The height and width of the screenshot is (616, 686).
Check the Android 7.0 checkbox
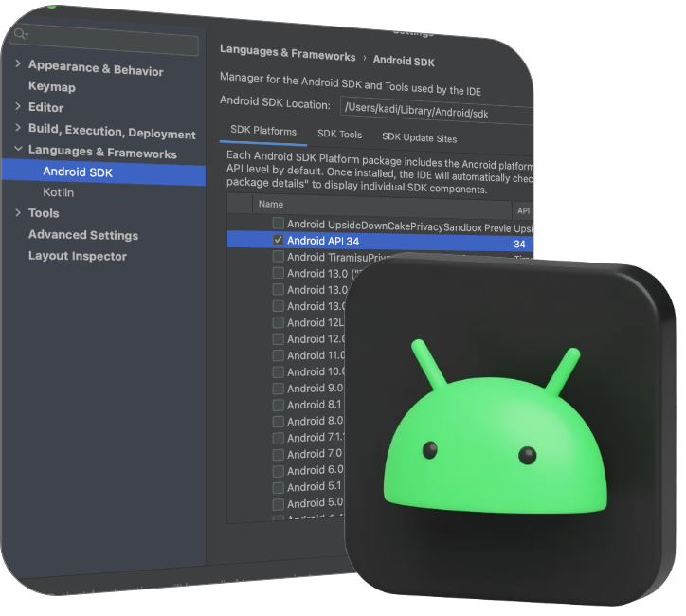click(278, 455)
